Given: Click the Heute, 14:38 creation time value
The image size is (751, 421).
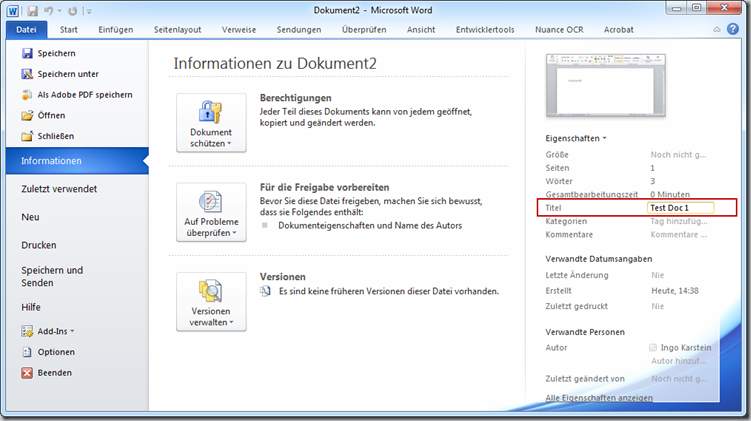Looking at the screenshot, I should click(x=674, y=291).
